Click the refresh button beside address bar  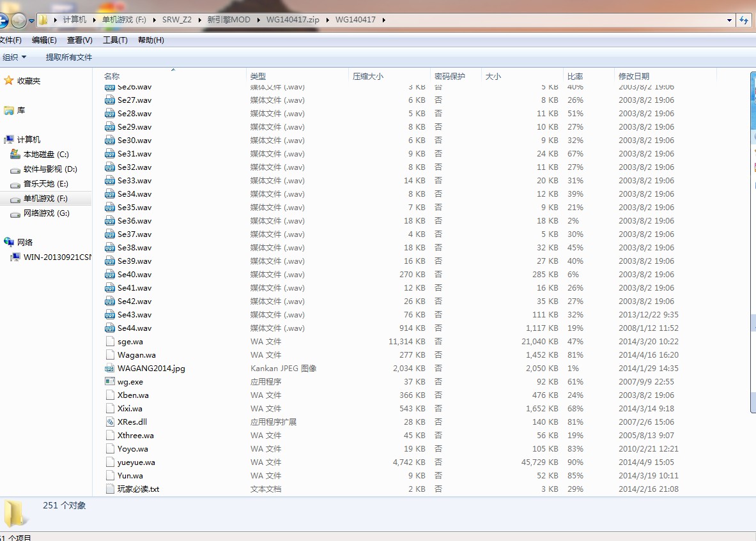tap(744, 20)
